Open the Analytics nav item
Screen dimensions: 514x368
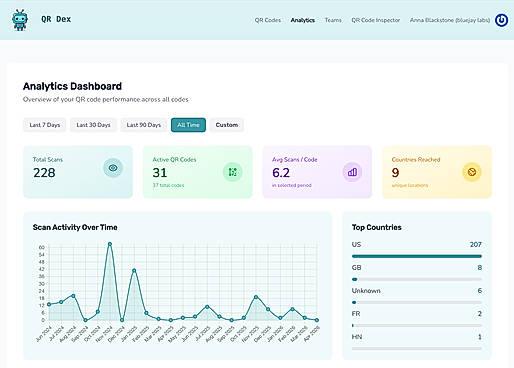[303, 20]
